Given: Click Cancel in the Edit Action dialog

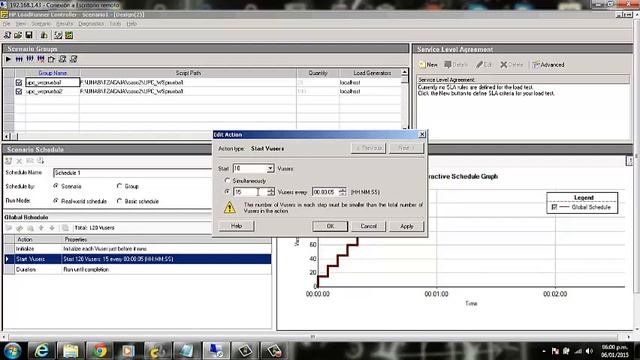Looking at the screenshot, I should (369, 226).
